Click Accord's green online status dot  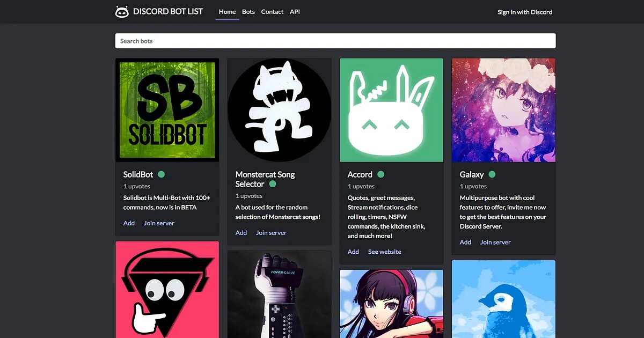pyautogui.click(x=381, y=174)
